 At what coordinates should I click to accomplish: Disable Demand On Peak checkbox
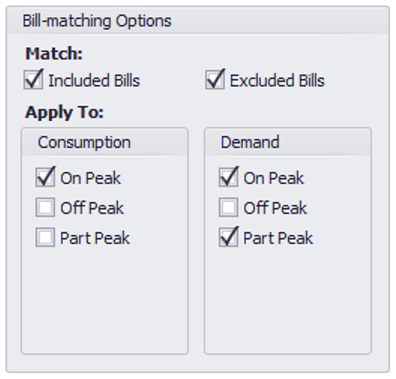228,177
